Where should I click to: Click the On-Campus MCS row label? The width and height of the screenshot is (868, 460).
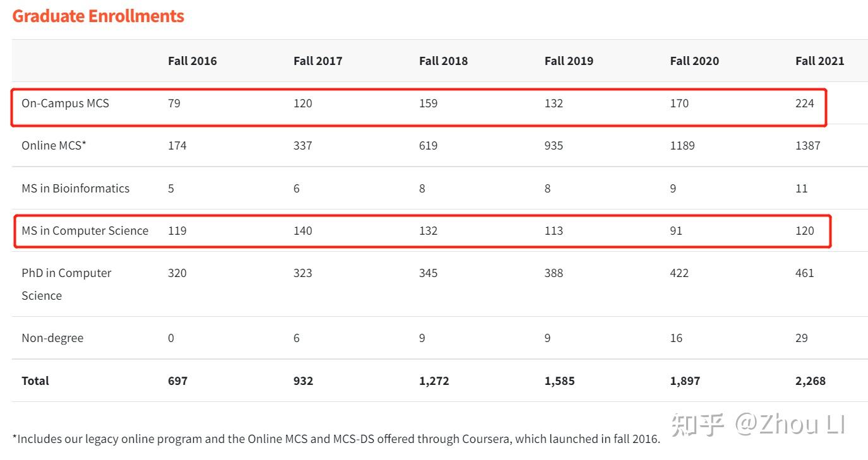pos(65,103)
